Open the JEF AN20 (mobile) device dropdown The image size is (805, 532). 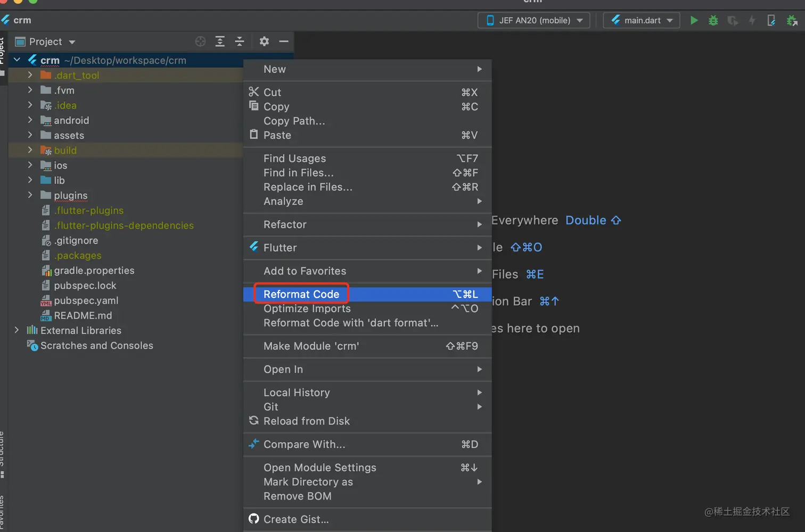(534, 20)
